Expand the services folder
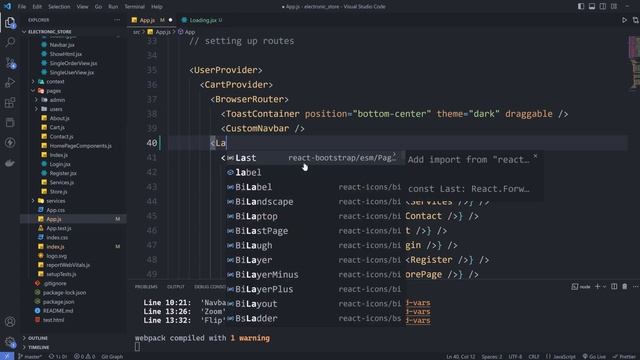 tap(56, 201)
